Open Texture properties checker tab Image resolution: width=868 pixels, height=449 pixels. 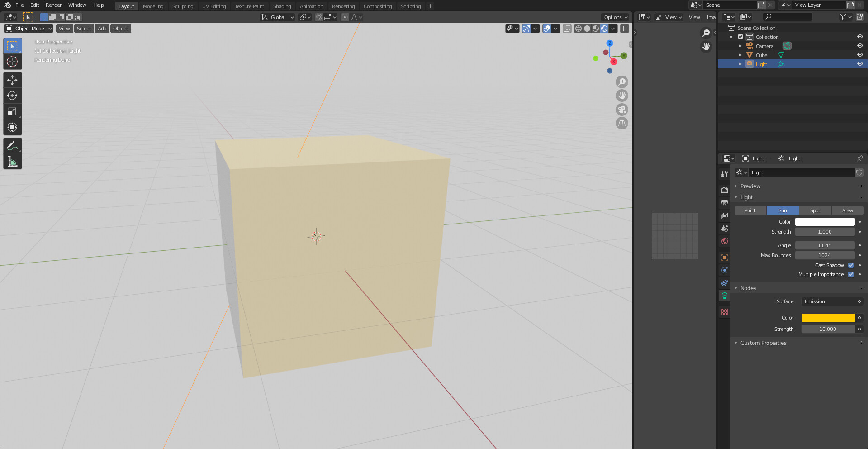(x=725, y=312)
